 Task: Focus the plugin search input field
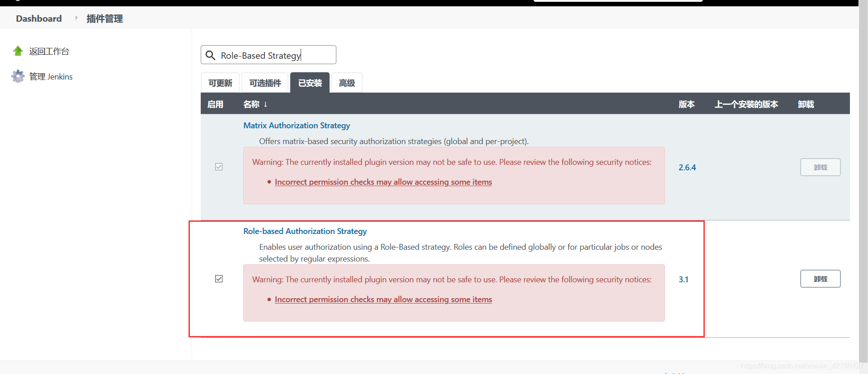pos(269,55)
